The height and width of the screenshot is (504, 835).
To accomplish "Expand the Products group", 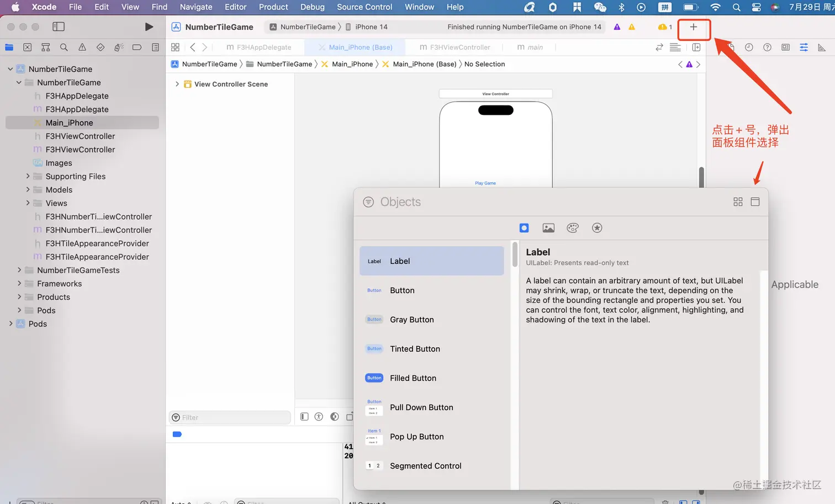I will tap(19, 297).
